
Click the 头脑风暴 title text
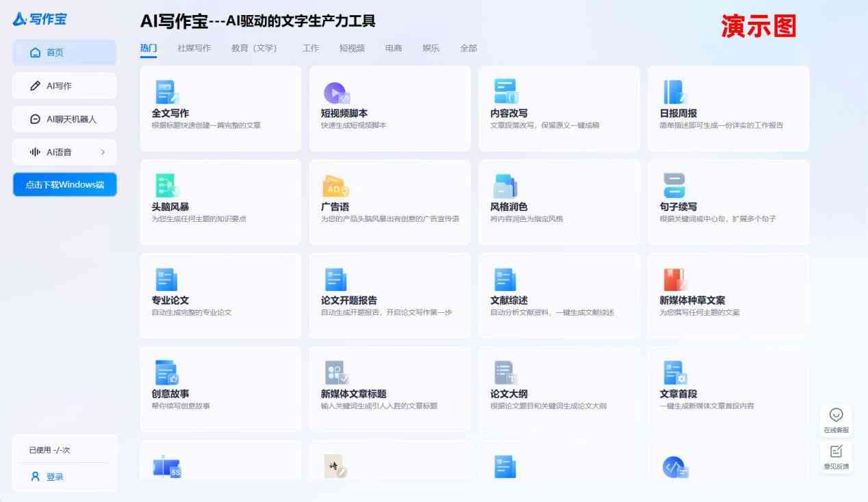(170, 207)
